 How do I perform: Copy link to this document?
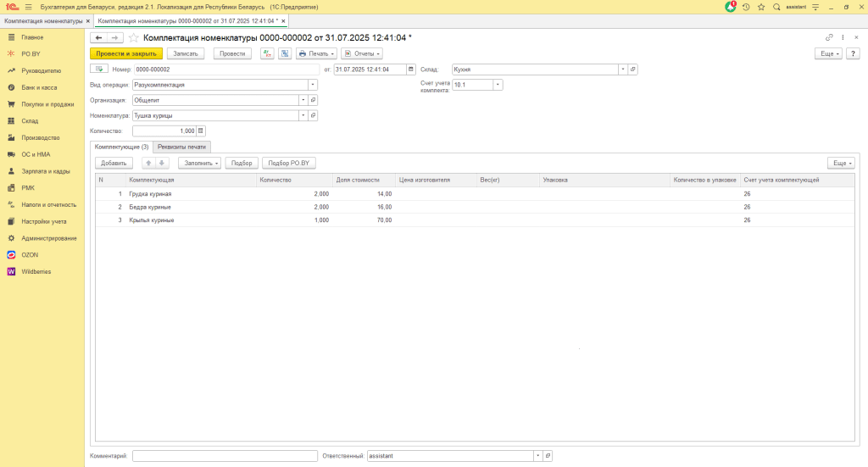coord(829,37)
